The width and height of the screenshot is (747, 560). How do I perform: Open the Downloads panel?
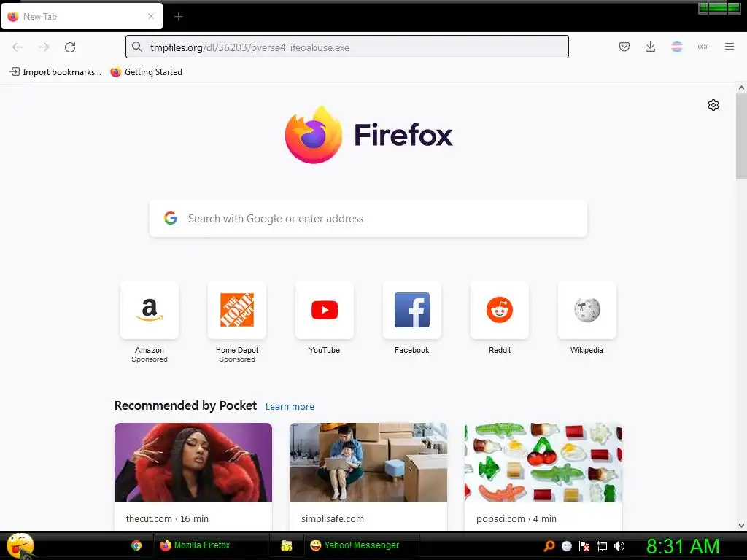click(x=650, y=47)
